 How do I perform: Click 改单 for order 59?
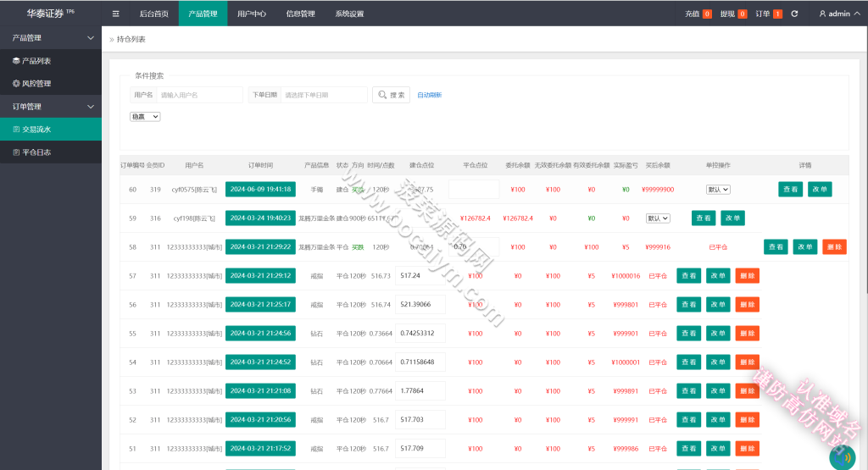[733, 218]
